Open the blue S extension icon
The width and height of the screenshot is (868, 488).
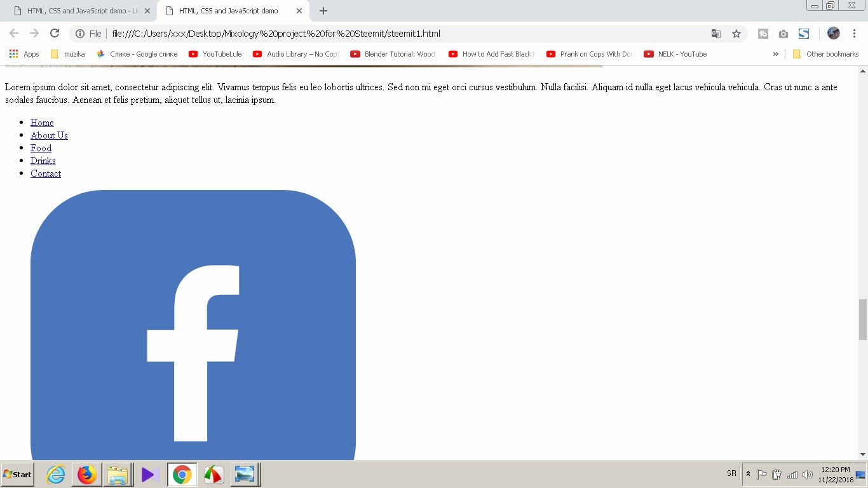point(804,34)
